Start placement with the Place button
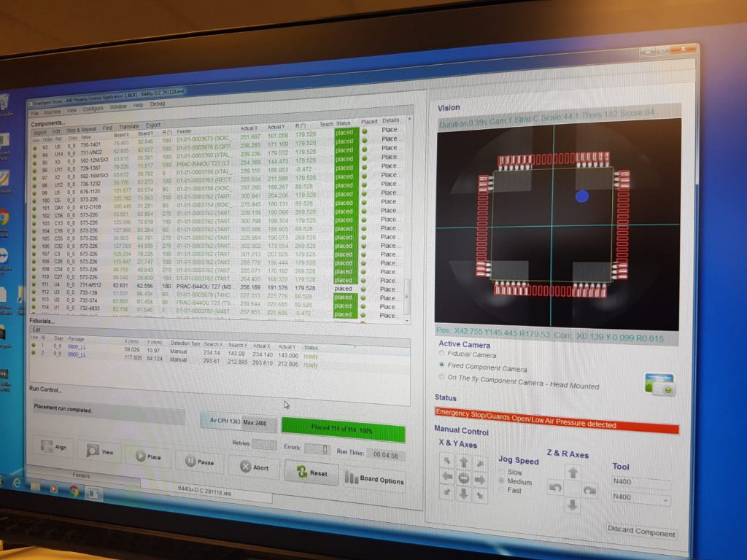 [x=147, y=456]
